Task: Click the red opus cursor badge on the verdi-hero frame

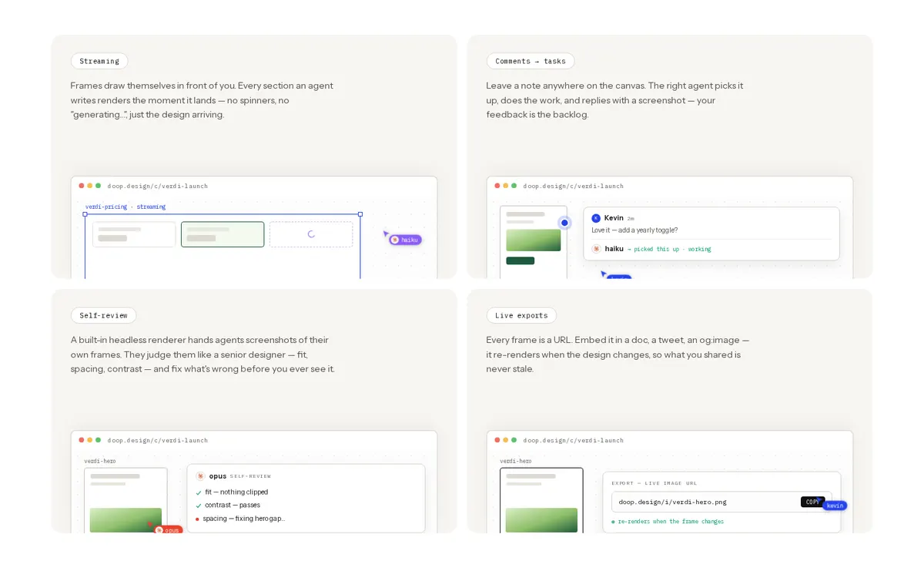Action: click(x=168, y=530)
